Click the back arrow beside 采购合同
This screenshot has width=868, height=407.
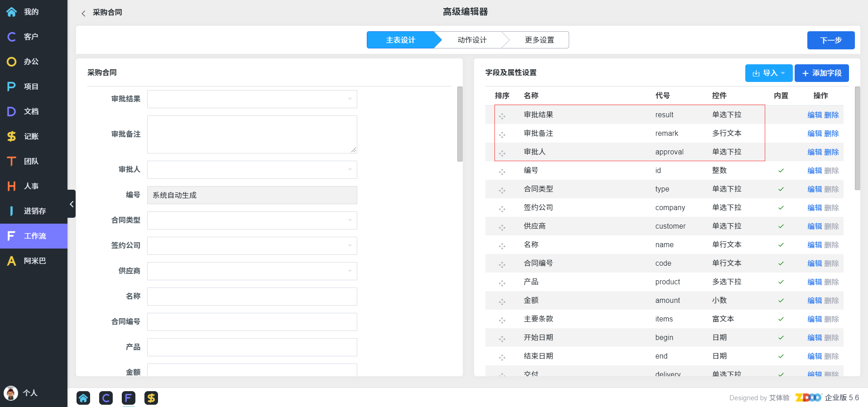(83, 13)
